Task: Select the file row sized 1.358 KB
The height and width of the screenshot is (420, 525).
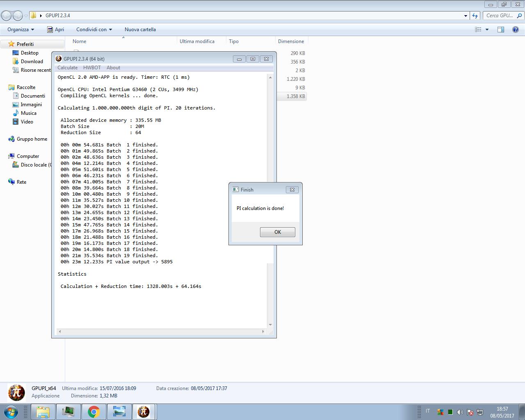Action: [x=292, y=96]
